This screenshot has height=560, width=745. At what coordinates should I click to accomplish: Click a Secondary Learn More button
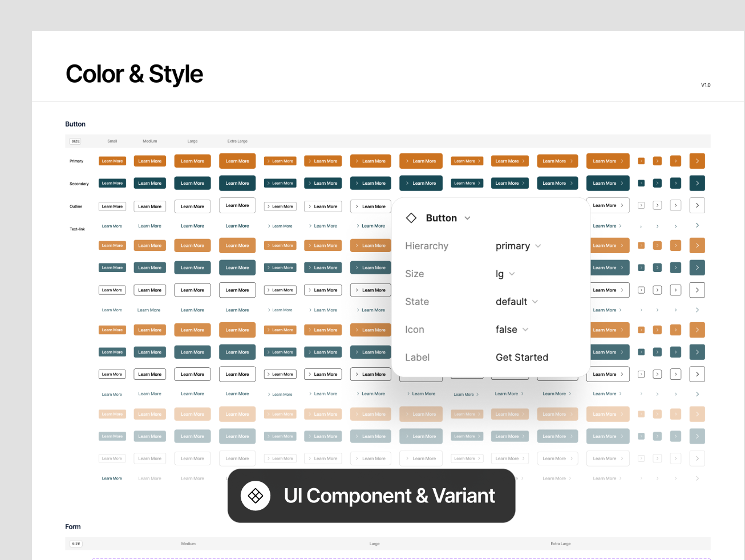coord(112,183)
